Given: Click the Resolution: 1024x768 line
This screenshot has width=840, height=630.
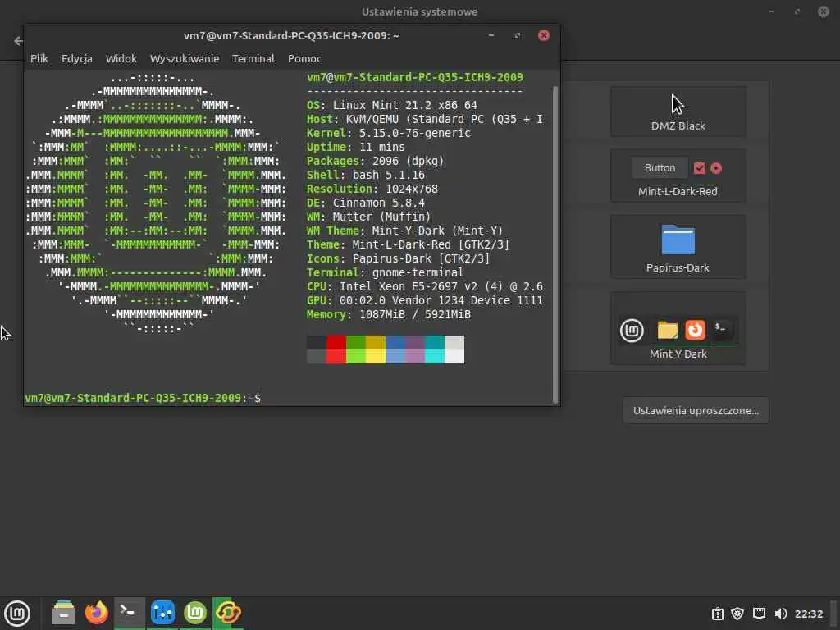Looking at the screenshot, I should point(372,189).
